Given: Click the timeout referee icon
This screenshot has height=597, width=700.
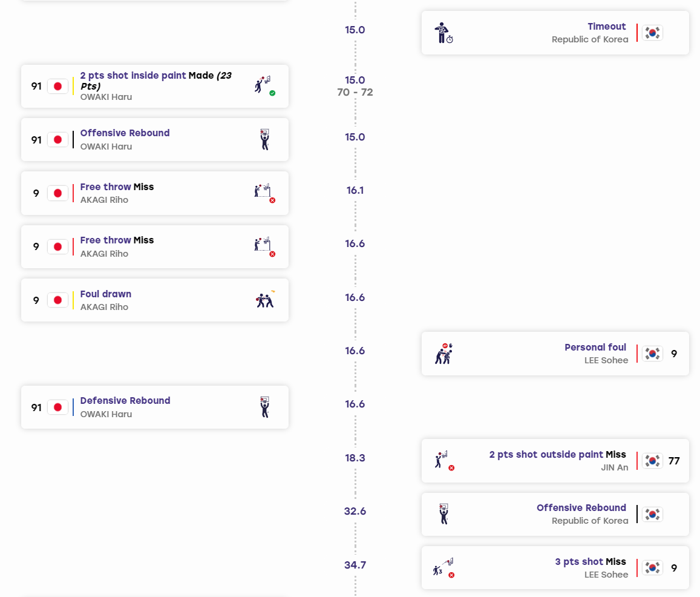Looking at the screenshot, I should (x=443, y=33).
